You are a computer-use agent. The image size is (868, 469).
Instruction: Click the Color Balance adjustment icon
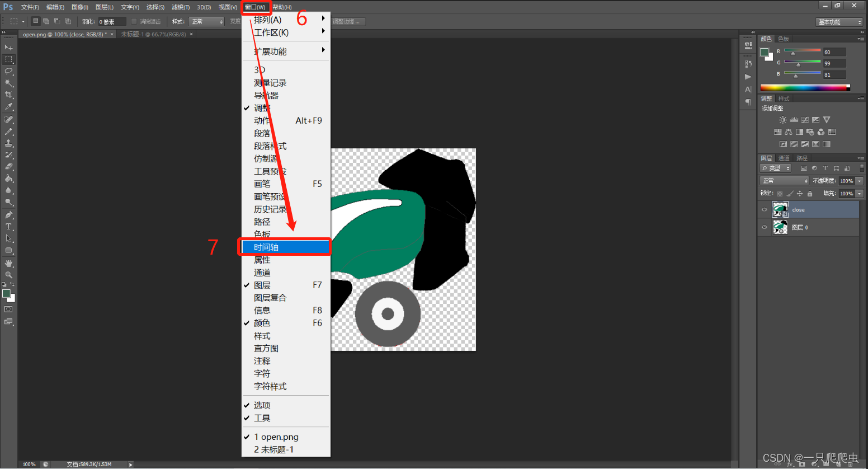[788, 132]
